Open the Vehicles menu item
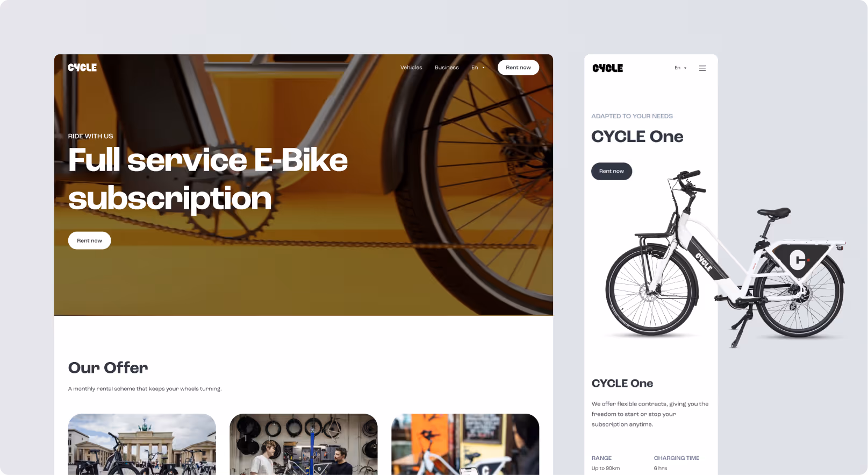The width and height of the screenshot is (868, 475). coord(411,67)
